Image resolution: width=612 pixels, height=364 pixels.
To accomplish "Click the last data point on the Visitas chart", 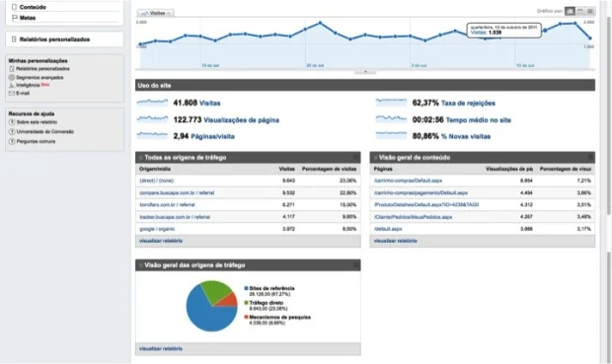I will (x=590, y=38).
